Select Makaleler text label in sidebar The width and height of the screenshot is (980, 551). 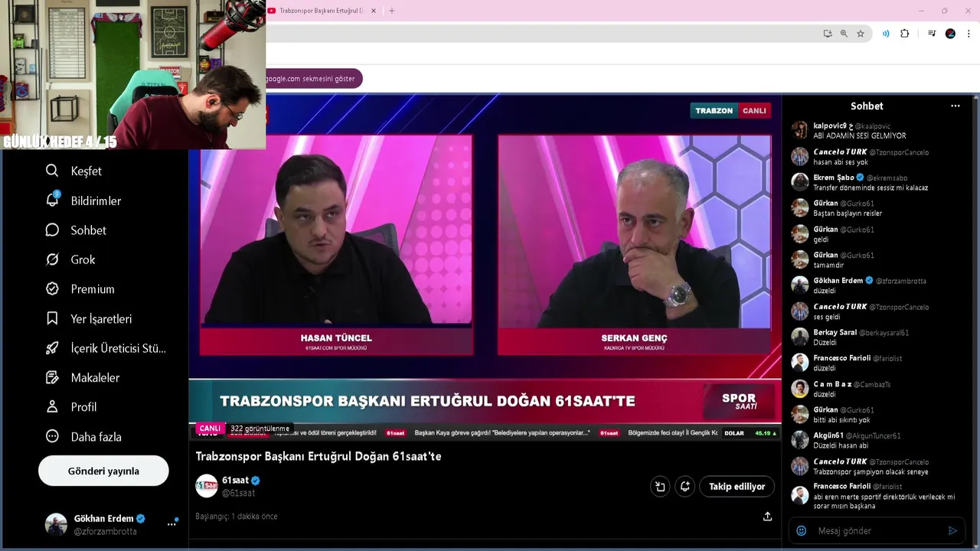pos(95,377)
